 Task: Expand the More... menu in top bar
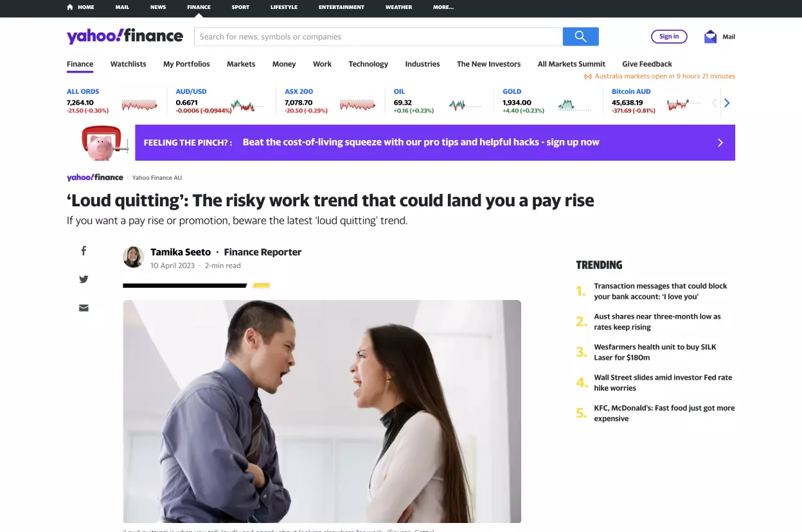tap(443, 7)
